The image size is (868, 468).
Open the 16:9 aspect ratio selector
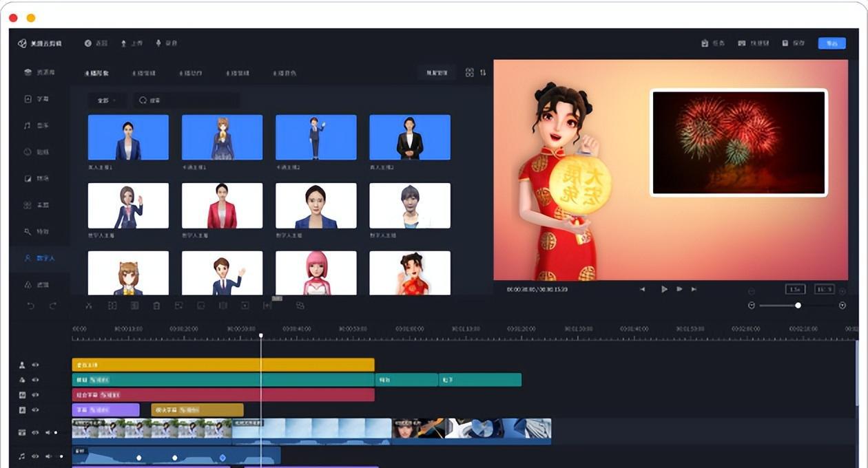pos(825,289)
